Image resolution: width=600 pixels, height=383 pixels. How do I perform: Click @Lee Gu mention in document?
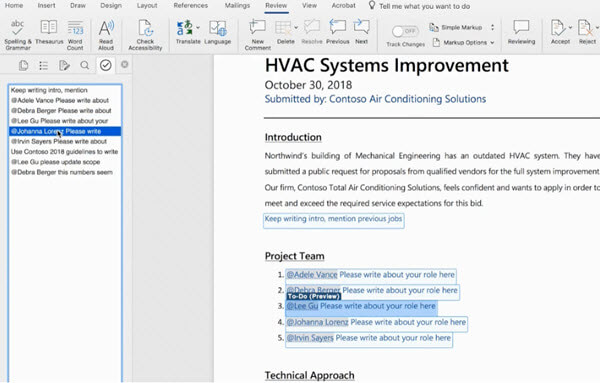click(302, 306)
